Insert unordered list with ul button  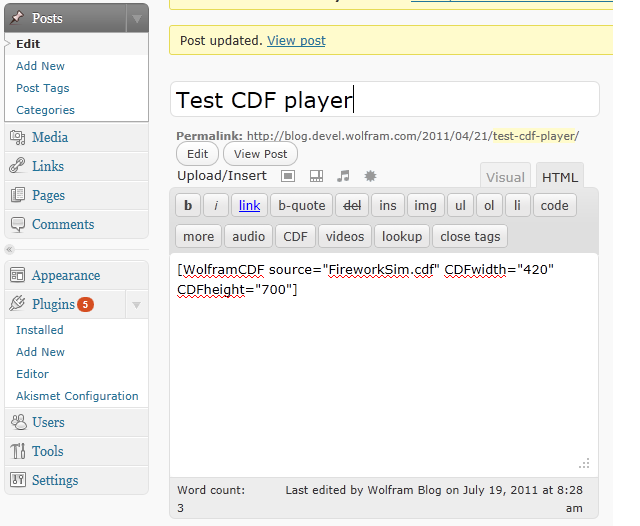click(460, 205)
